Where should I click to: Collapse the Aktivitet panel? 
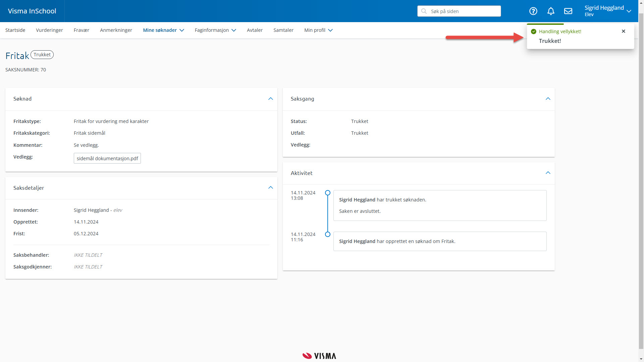coord(548,173)
